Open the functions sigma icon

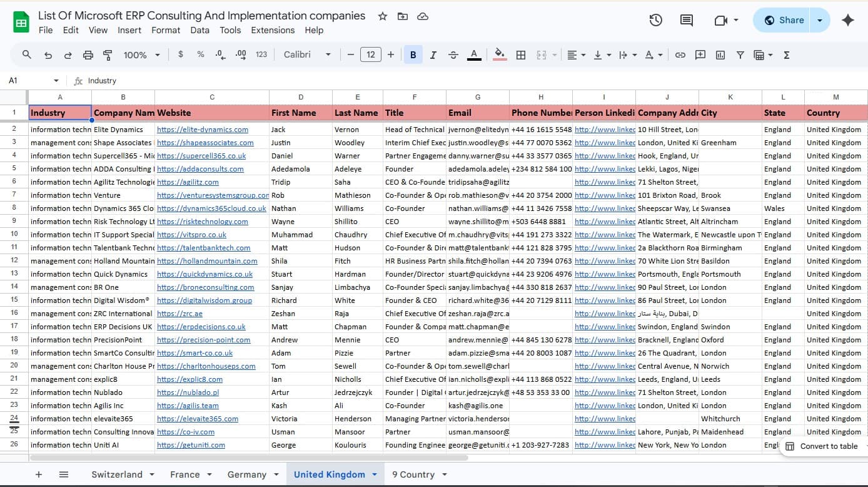[787, 55]
